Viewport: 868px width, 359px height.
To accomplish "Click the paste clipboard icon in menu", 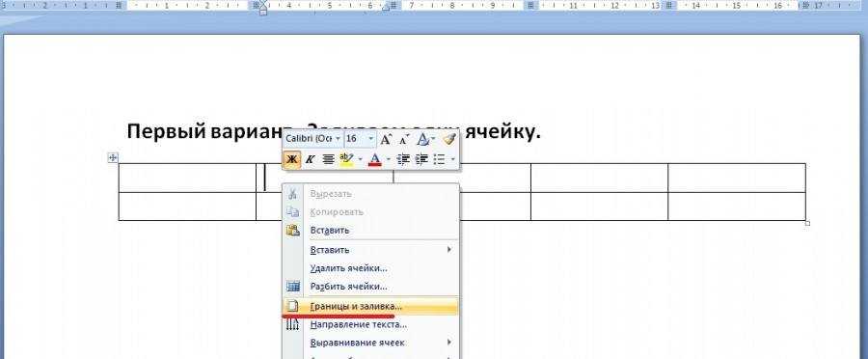I will click(x=293, y=230).
